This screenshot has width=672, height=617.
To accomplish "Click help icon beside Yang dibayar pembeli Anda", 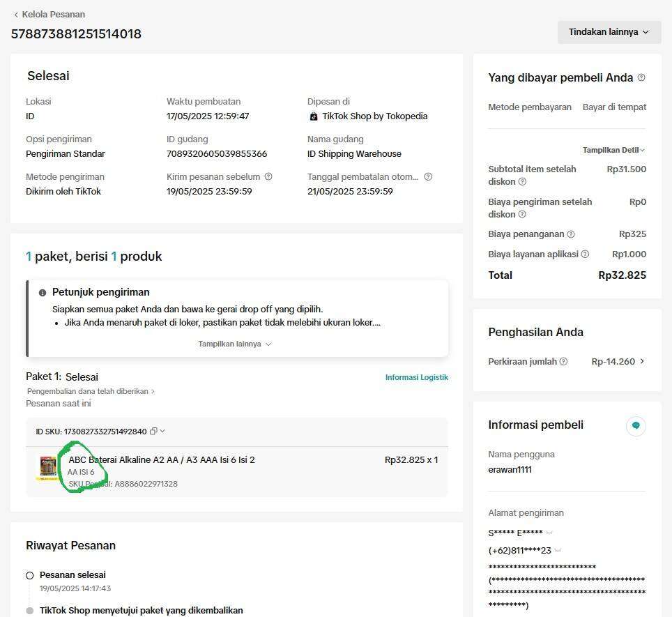I will (641, 77).
